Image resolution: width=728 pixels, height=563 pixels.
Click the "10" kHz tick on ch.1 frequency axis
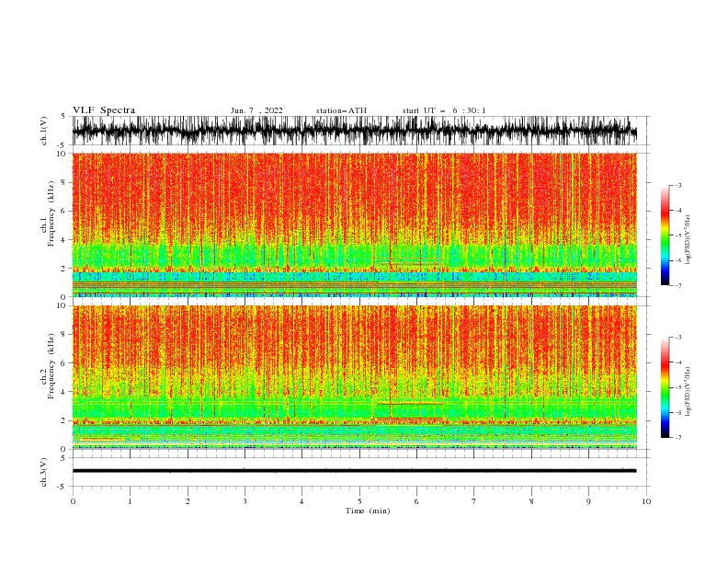click(x=62, y=154)
